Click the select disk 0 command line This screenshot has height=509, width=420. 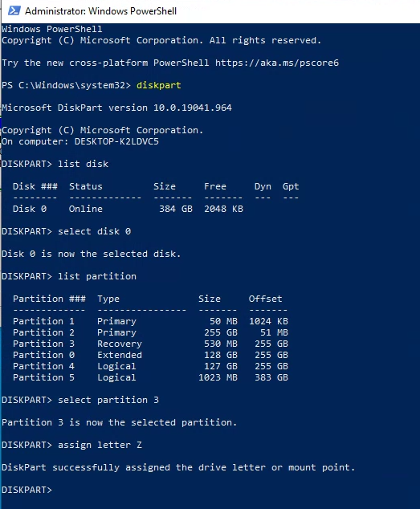(x=67, y=231)
